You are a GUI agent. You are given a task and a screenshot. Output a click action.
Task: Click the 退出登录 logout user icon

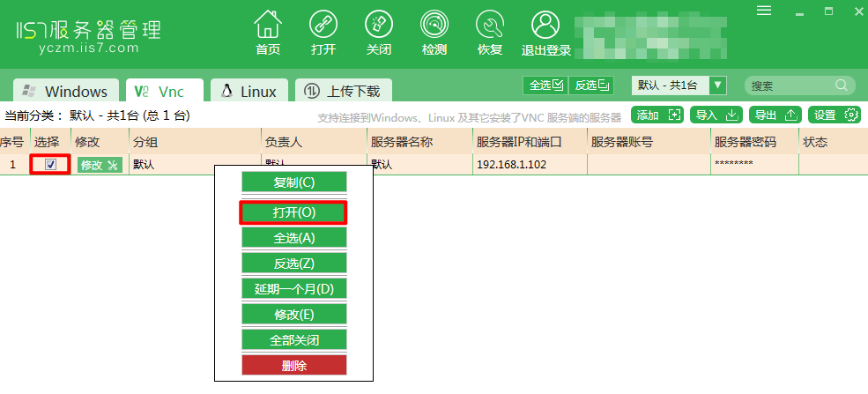click(546, 25)
